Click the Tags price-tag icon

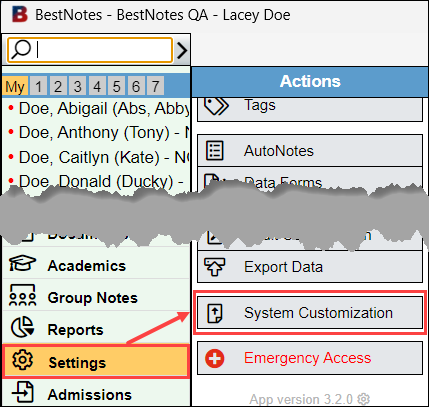(216, 106)
